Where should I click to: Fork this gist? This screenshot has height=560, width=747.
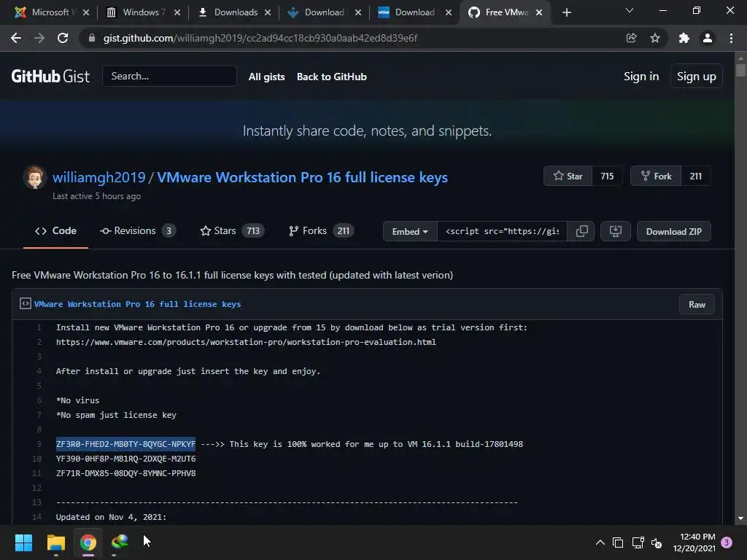[x=656, y=176]
